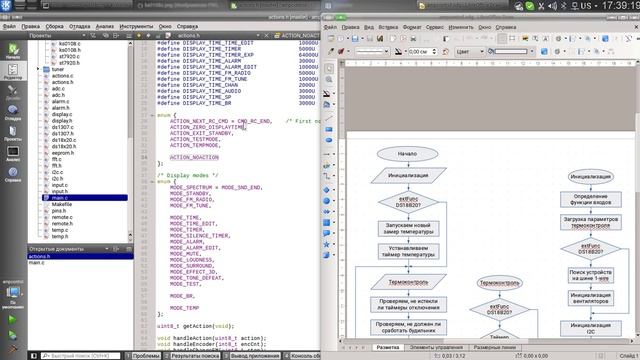
Task: Collapse the first enum block fold marker
Action: pos(153,116)
